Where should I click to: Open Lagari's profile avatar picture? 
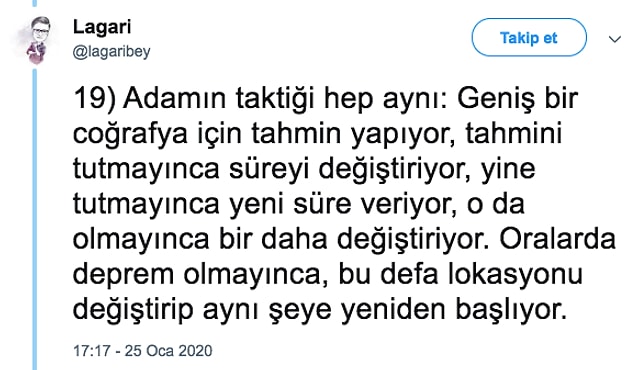36,40
